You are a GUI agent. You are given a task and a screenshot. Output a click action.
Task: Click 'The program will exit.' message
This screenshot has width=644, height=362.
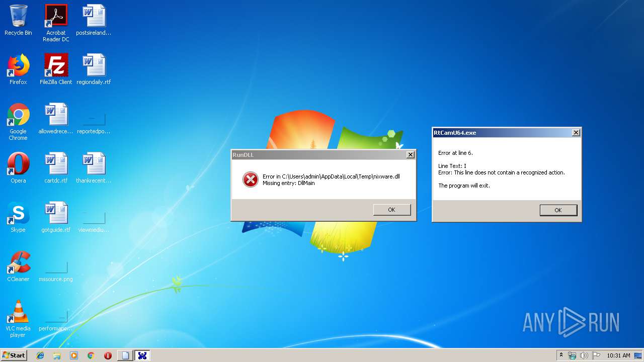pyautogui.click(x=464, y=186)
